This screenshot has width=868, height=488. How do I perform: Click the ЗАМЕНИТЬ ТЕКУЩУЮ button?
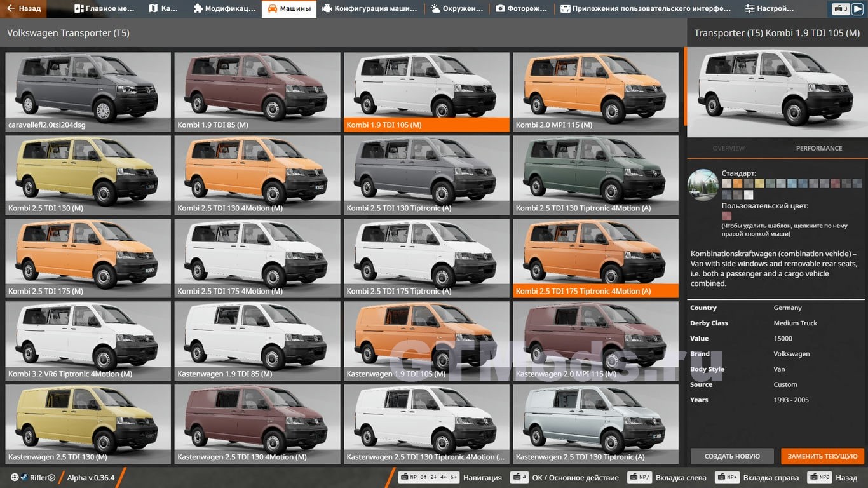[823, 456]
